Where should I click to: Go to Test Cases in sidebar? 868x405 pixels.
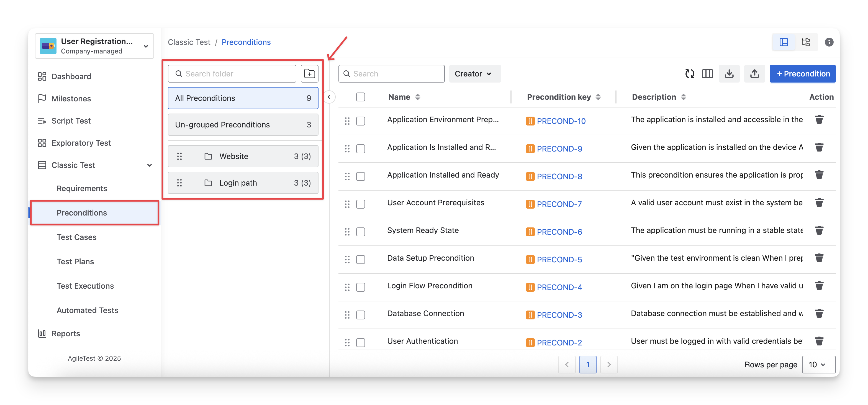click(x=76, y=237)
